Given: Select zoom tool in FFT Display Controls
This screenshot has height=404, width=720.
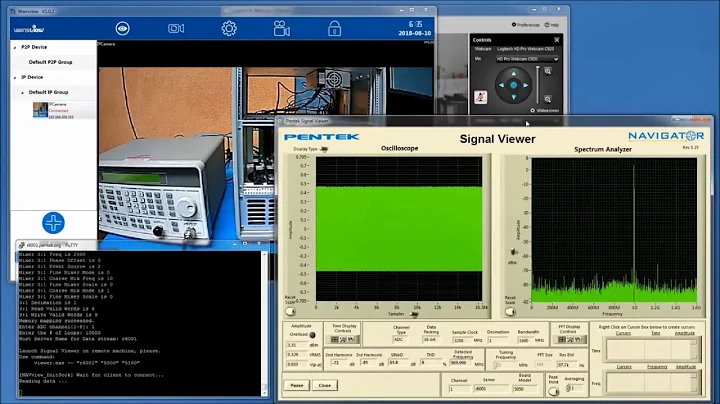Looking at the screenshot, I should [x=570, y=340].
